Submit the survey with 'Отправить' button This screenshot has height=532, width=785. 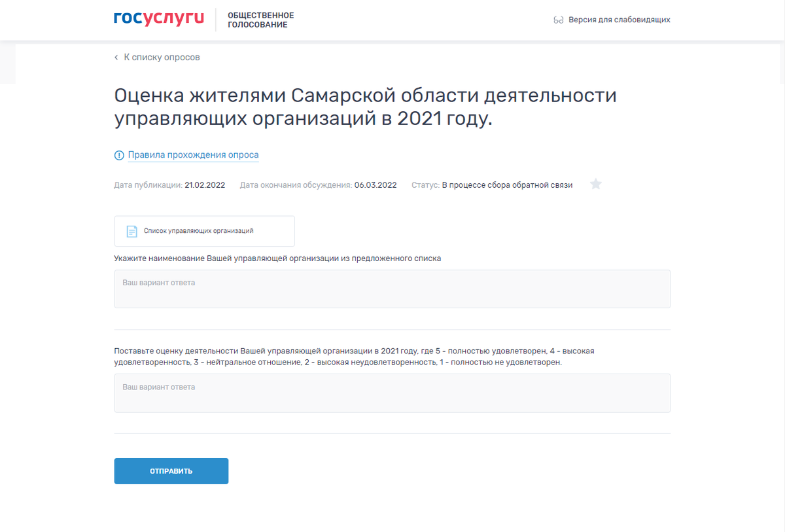[171, 471]
